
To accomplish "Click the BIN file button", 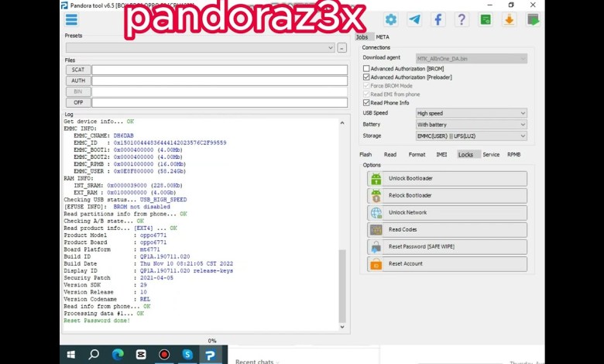I will pyautogui.click(x=78, y=91).
